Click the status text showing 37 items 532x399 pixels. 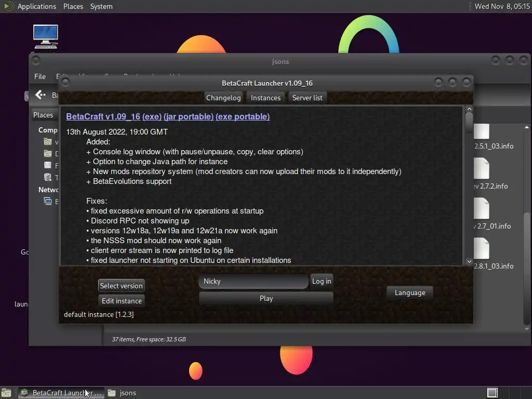pos(149,339)
